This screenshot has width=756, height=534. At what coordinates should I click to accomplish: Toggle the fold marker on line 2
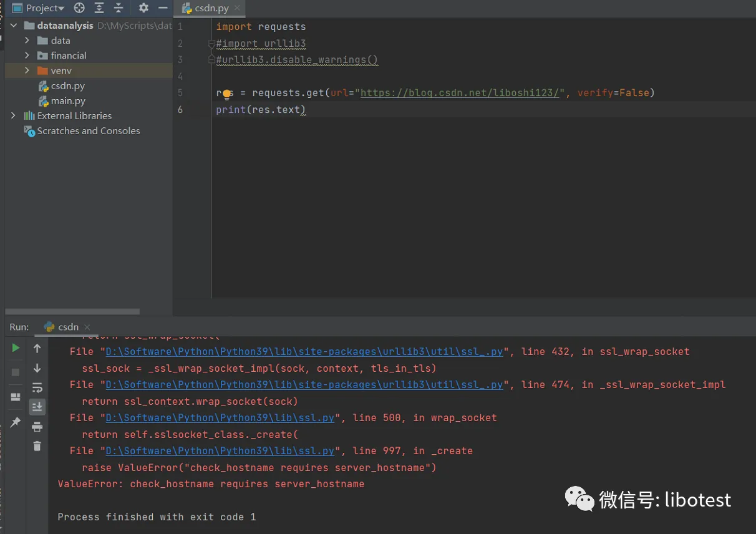click(211, 44)
